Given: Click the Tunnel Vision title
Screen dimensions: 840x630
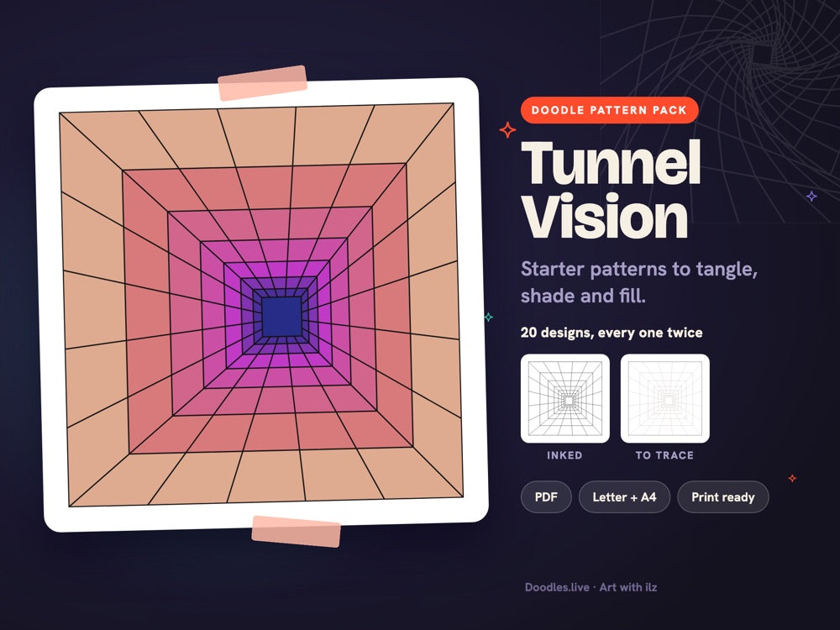Looking at the screenshot, I should click(x=611, y=190).
